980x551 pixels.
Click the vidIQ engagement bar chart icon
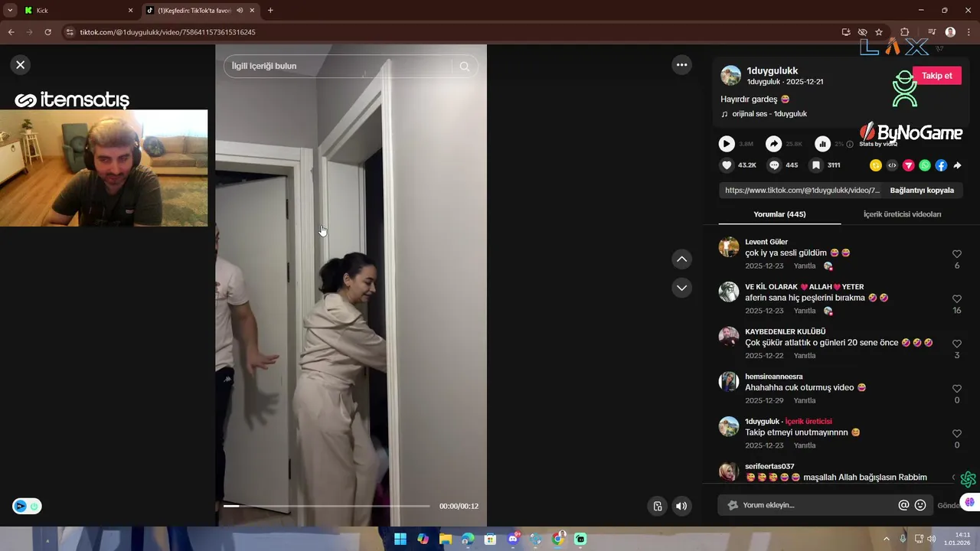822,144
